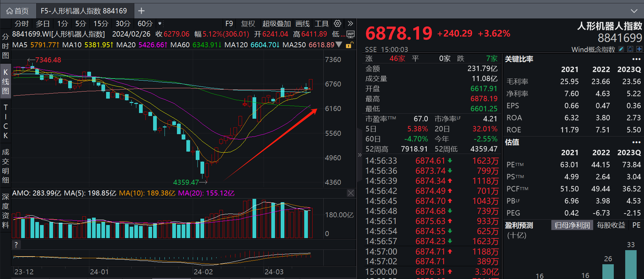Click the WP monitor icon
This screenshot has height=279, width=644.
[x=350, y=34]
